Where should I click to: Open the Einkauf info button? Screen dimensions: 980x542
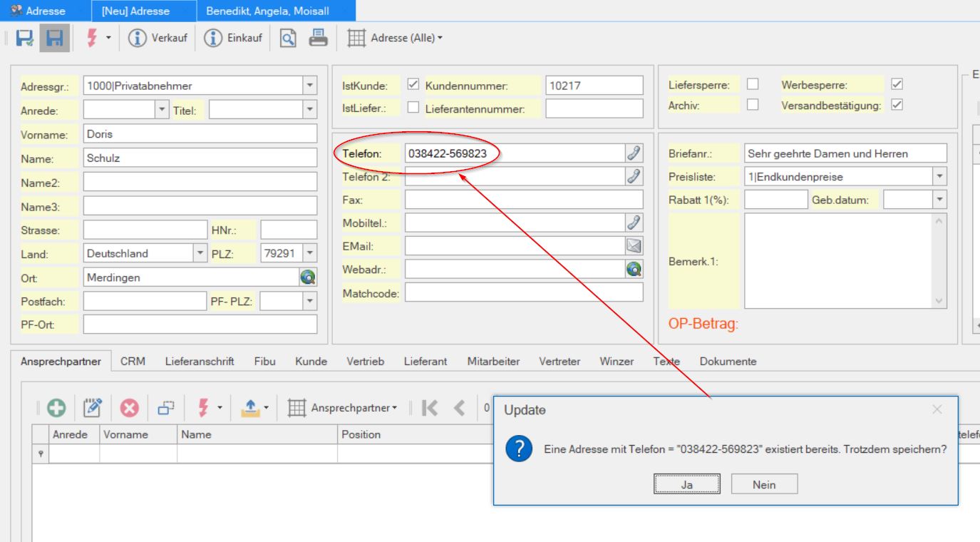(x=234, y=38)
